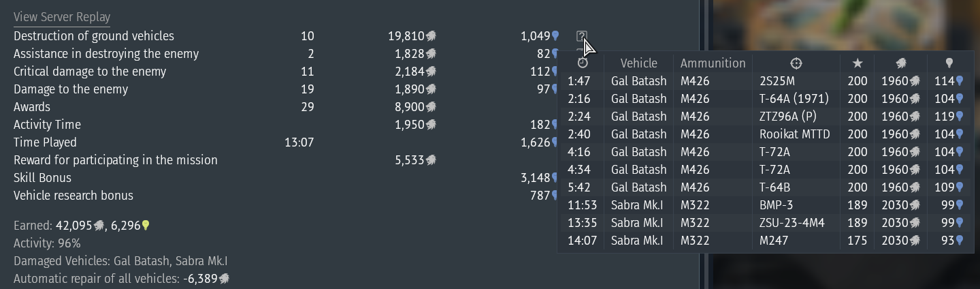This screenshot has width=980, height=289.
Task: Click the Critical damage to the enemy row
Action: pos(90,72)
